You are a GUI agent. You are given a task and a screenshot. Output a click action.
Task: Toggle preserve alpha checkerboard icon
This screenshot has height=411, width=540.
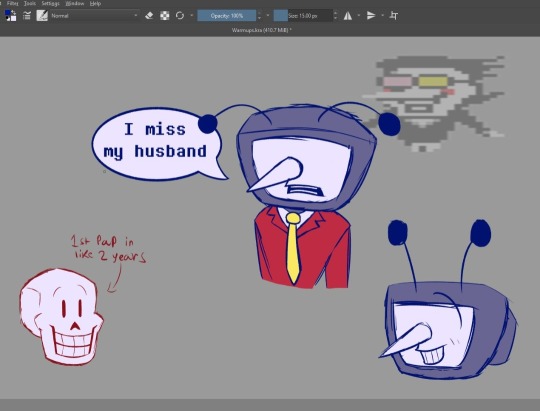tap(165, 16)
